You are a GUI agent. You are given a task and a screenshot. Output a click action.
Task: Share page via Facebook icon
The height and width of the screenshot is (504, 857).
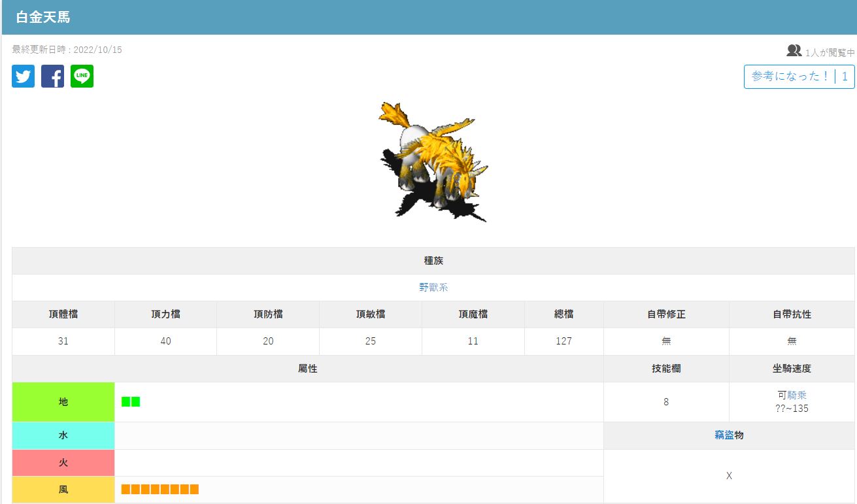(52, 76)
